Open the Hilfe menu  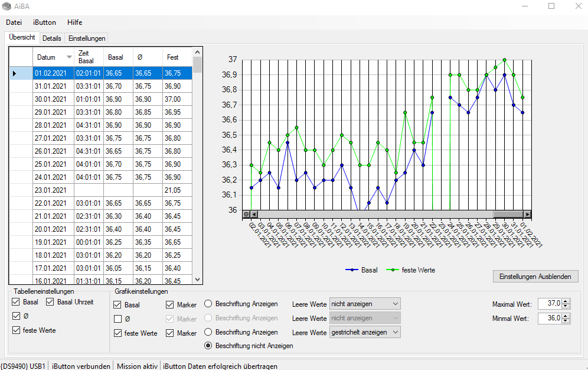pyautogui.click(x=74, y=22)
